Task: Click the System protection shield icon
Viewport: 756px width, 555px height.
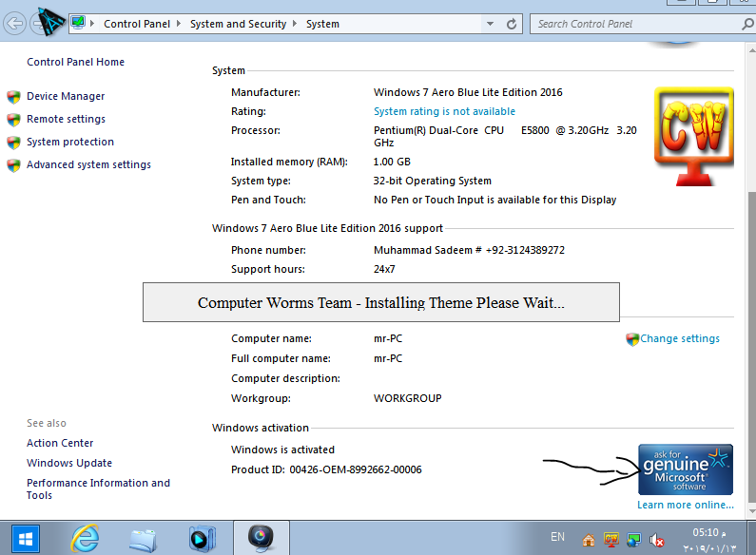Action: (x=13, y=143)
